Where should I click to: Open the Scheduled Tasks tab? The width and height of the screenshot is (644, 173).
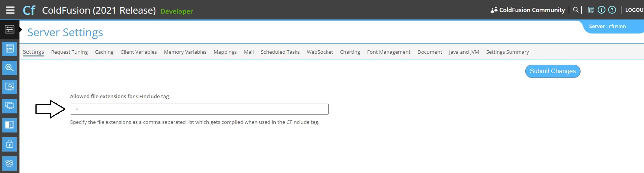click(280, 52)
